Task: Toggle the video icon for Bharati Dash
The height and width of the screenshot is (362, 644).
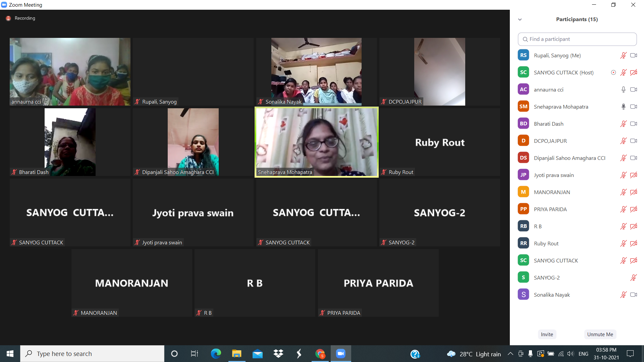Action: [x=633, y=124]
